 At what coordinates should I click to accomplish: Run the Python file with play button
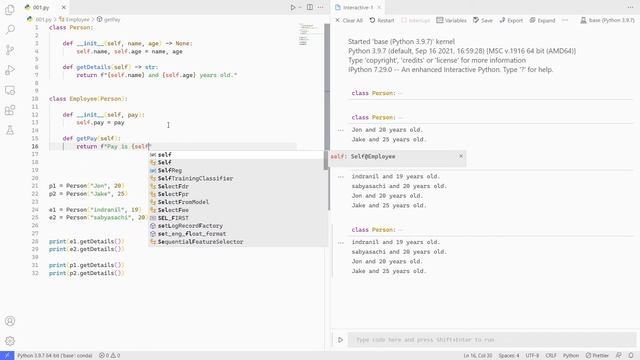click(x=293, y=7)
